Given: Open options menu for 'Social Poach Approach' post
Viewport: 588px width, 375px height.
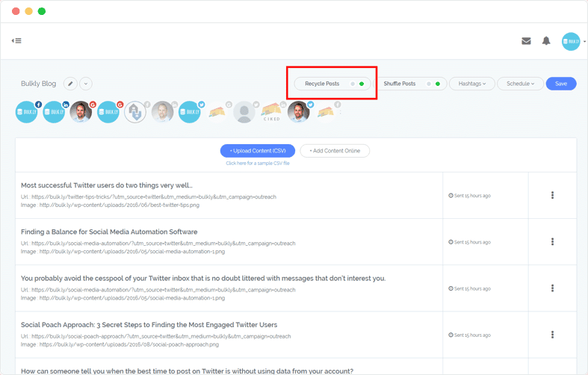Looking at the screenshot, I should (552, 335).
